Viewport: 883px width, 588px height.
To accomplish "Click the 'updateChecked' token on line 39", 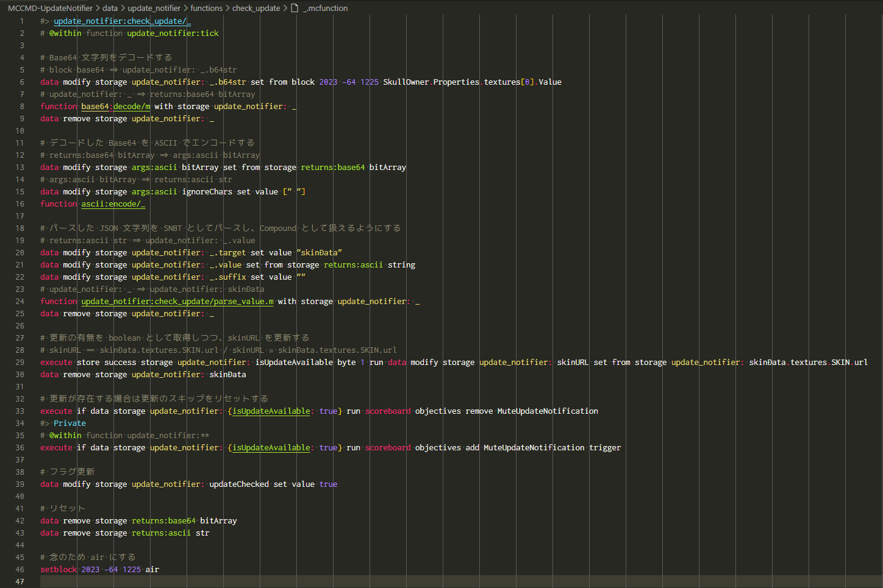I will pos(239,484).
